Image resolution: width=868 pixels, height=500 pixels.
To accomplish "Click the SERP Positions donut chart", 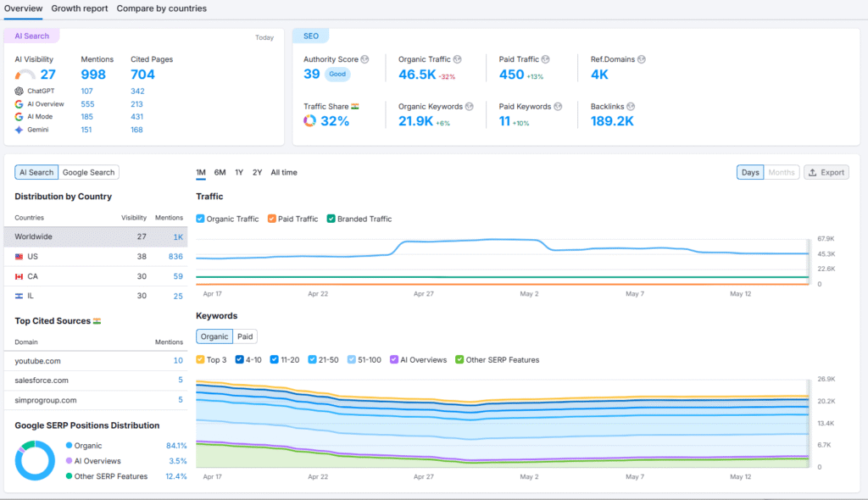I will 35,460.
